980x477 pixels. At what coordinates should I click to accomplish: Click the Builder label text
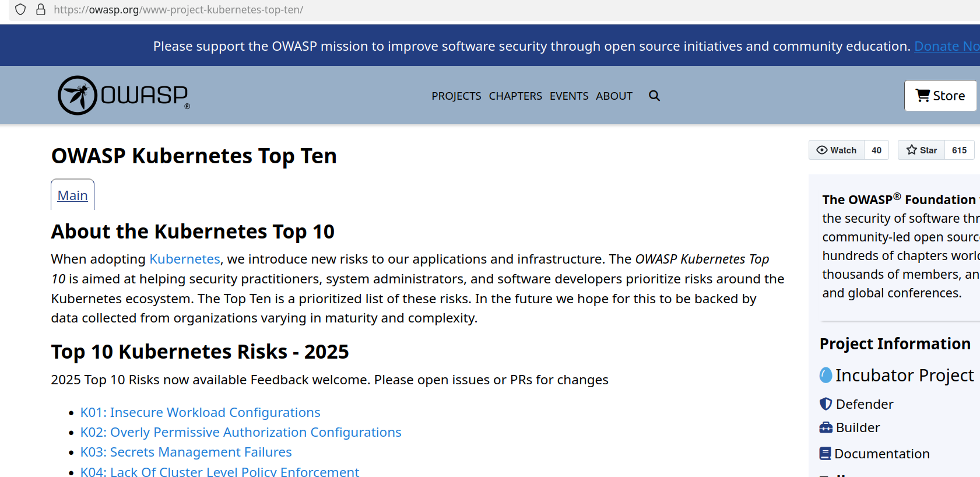[858, 427]
